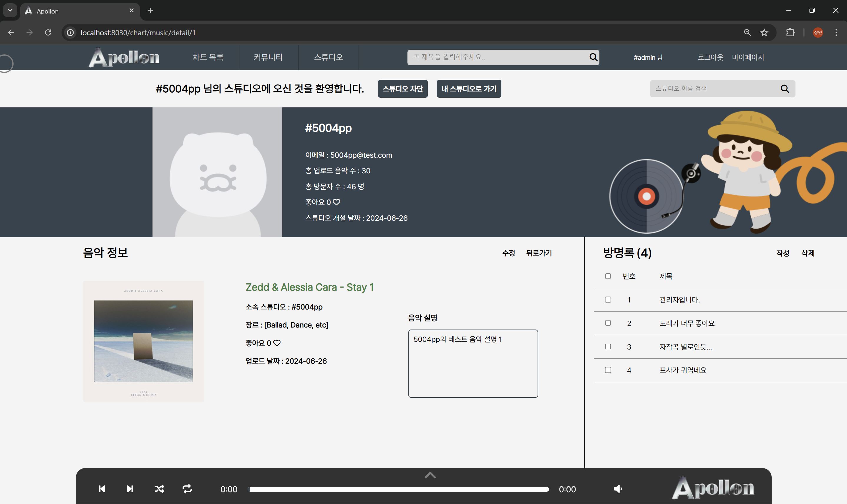Bookmark page with the star icon

coord(764,33)
